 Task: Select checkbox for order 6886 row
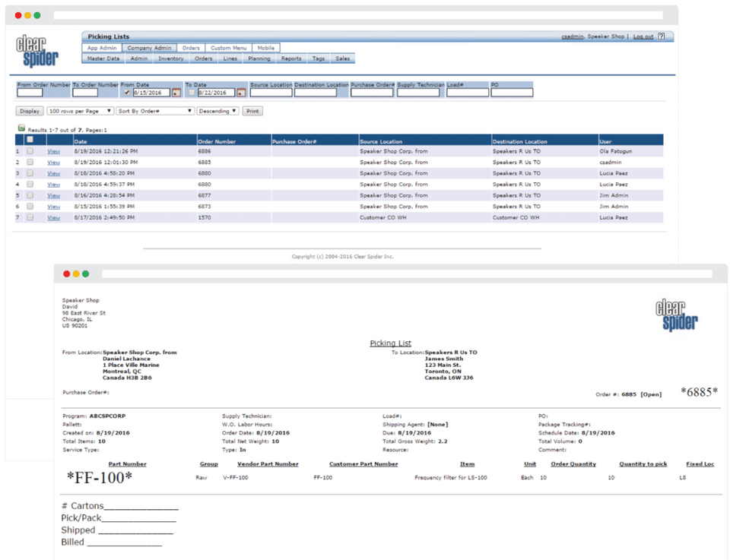tap(30, 151)
